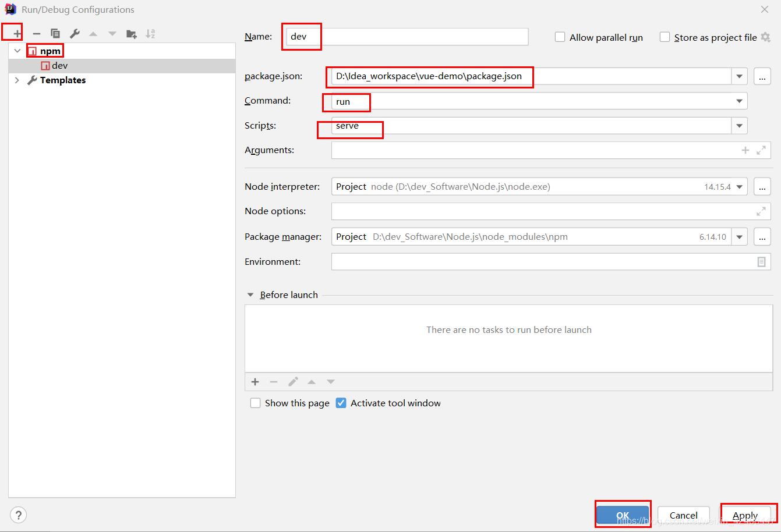The height and width of the screenshot is (532, 781).
Task: Click the Apply button
Action: (x=745, y=515)
